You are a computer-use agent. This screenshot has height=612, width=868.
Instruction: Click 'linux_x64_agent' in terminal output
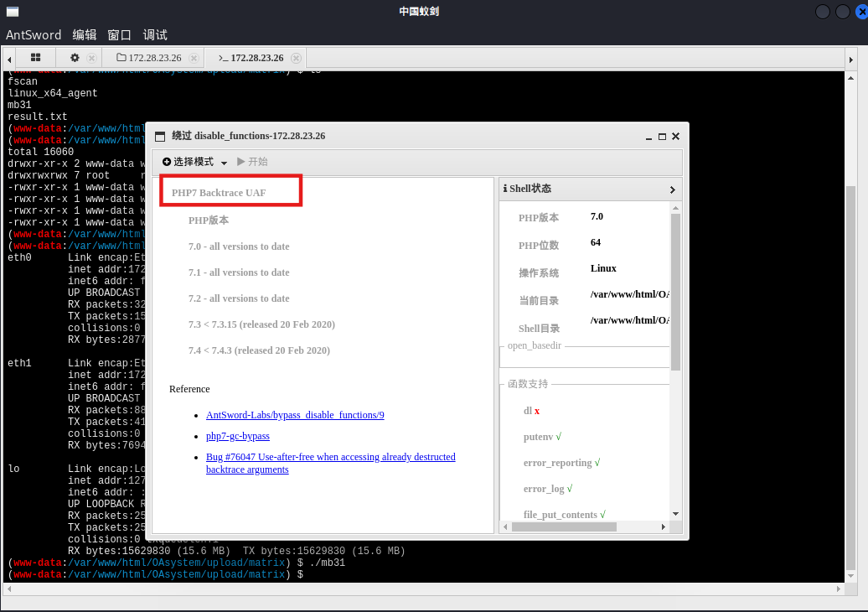click(x=53, y=93)
